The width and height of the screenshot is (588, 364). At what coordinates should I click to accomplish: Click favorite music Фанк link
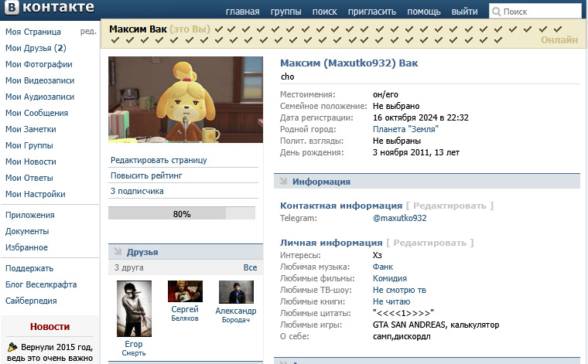(x=383, y=267)
